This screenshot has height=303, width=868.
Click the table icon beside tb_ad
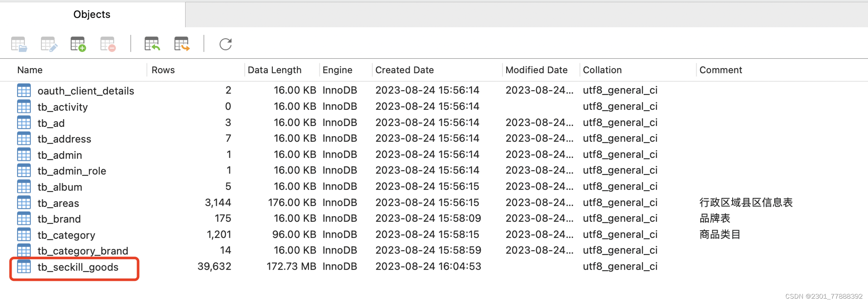[x=24, y=123]
